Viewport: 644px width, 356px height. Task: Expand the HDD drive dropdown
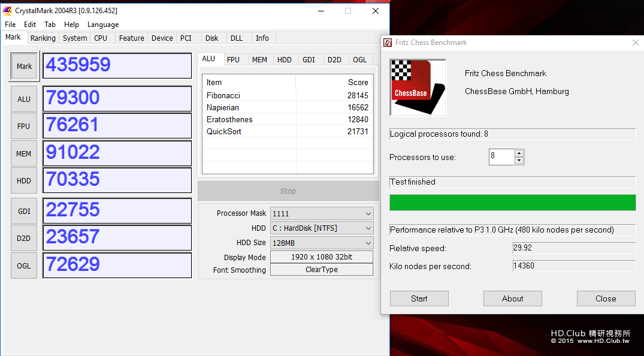point(322,228)
